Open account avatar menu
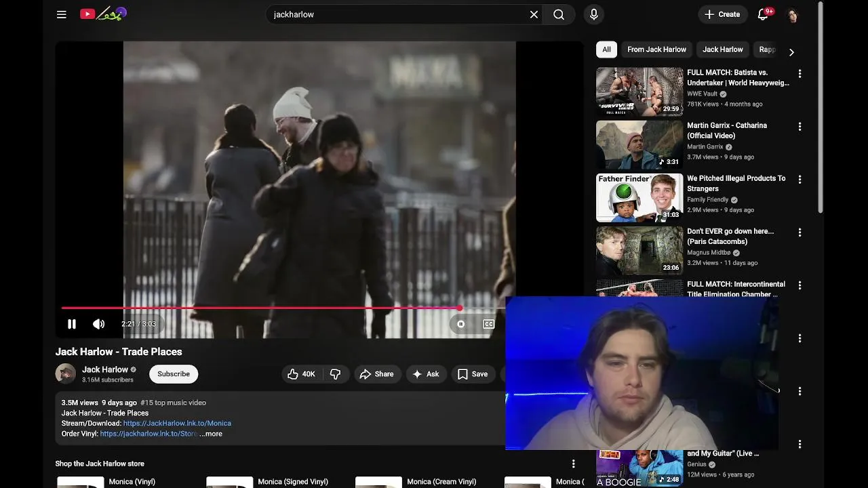This screenshot has width=868, height=488. (793, 14)
